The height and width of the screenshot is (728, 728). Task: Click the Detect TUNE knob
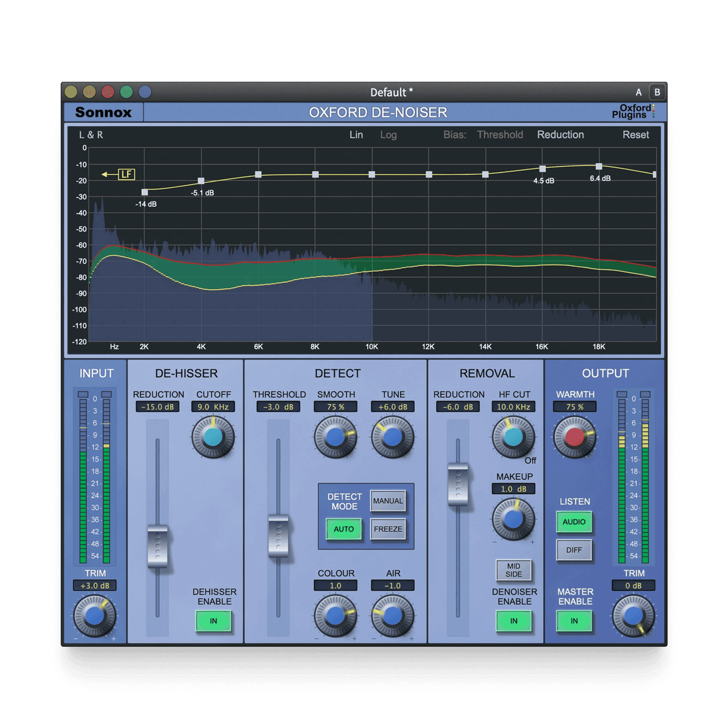point(393,437)
